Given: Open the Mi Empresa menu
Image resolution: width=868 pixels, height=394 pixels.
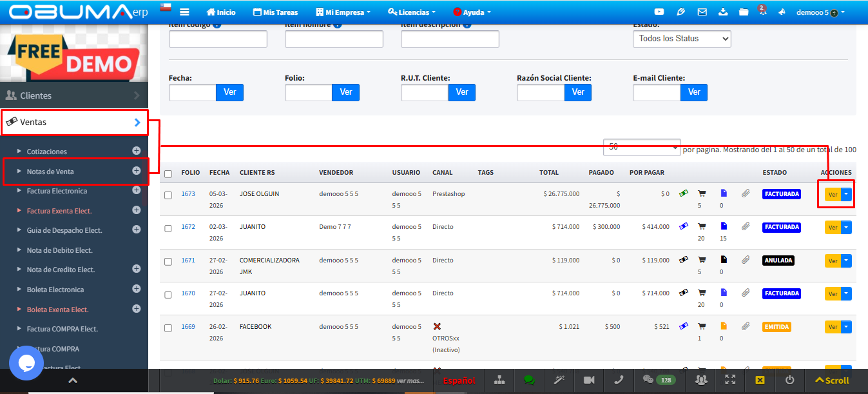Looking at the screenshot, I should click(x=343, y=12).
